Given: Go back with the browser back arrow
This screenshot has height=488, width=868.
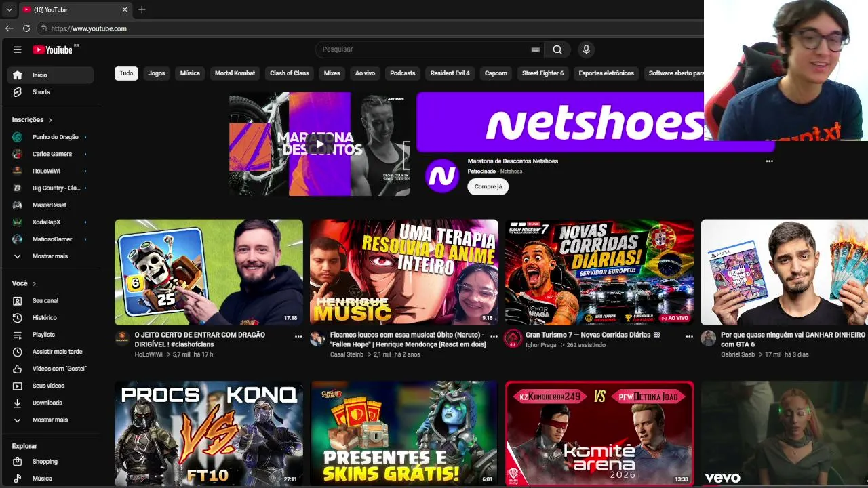Looking at the screenshot, I should point(9,28).
